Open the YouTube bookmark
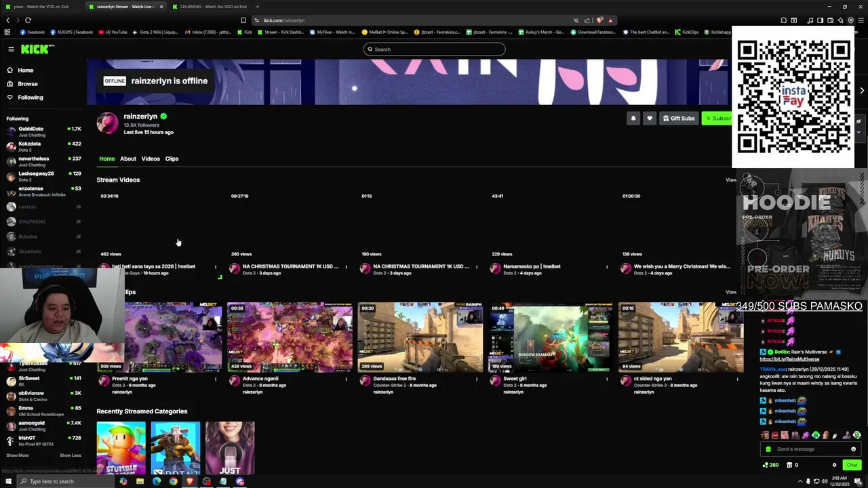Screen dimensions: 868x488 pos(113,32)
